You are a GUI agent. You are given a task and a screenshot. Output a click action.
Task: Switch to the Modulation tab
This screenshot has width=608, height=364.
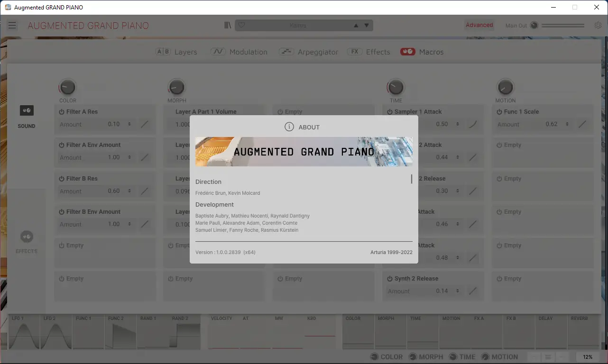[x=239, y=52]
